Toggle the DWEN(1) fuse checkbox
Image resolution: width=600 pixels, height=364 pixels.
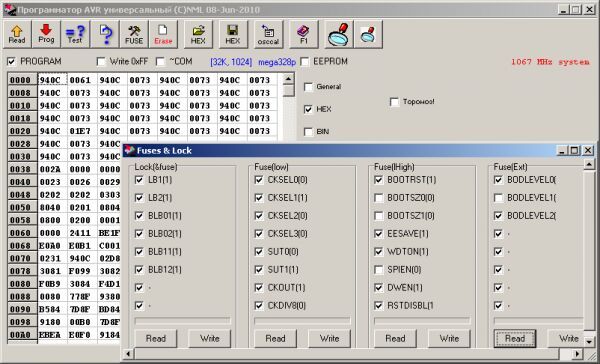tap(379, 287)
